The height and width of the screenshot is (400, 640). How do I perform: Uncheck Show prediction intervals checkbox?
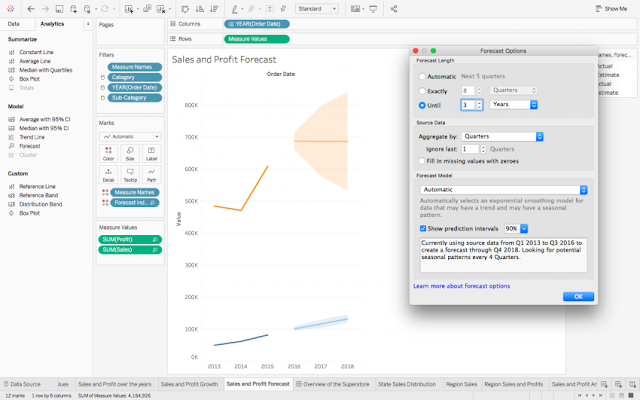click(x=423, y=229)
